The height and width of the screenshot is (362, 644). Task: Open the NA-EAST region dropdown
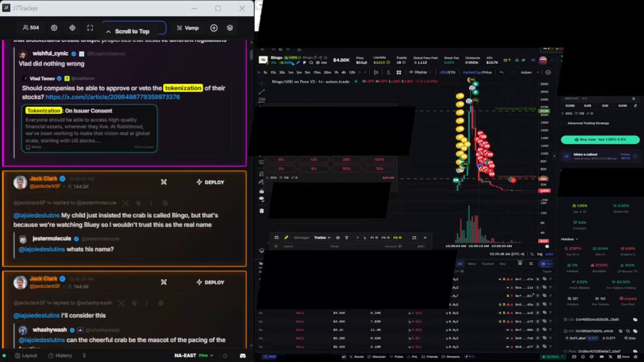click(194, 356)
